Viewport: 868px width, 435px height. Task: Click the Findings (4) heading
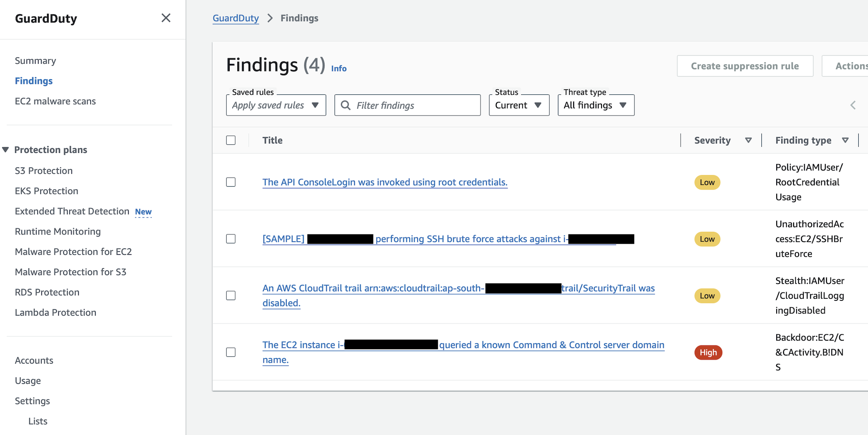[x=276, y=65]
